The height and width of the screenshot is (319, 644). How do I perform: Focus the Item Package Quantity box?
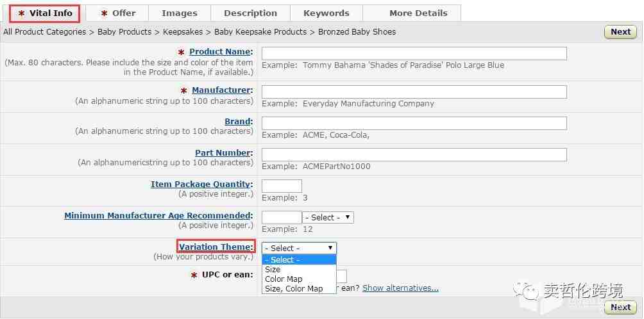(x=282, y=186)
